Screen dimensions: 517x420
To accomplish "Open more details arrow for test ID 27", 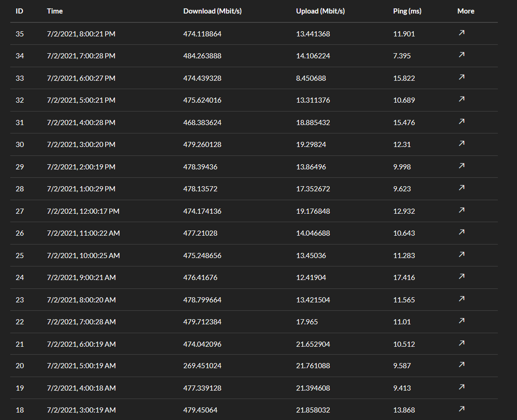I will click(461, 210).
